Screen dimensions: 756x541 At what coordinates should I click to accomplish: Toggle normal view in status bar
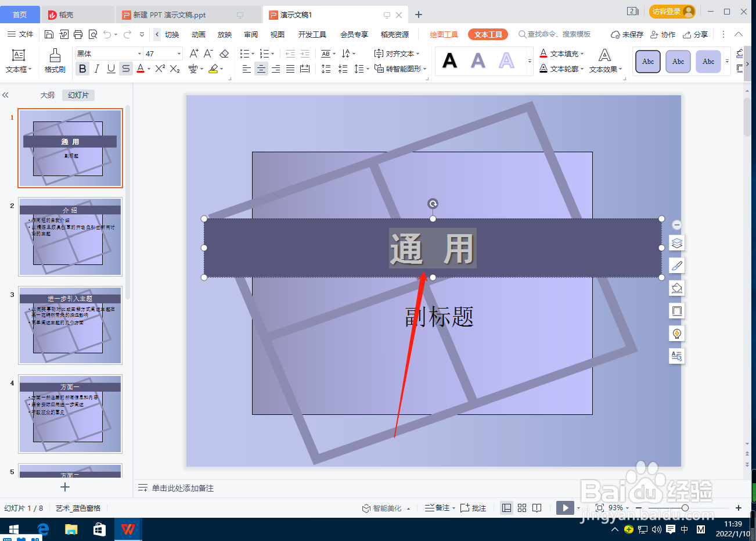coord(507,508)
